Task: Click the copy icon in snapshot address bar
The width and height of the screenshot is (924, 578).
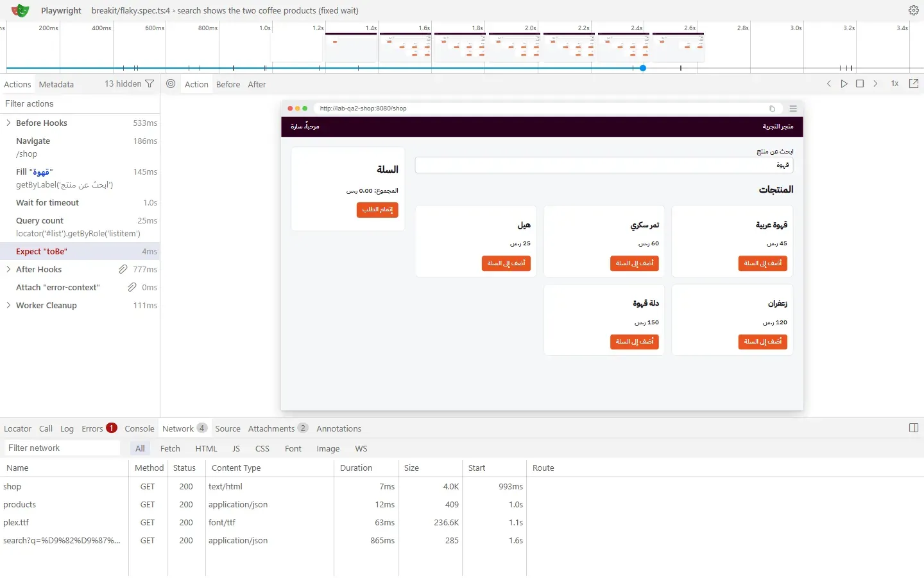Action: tap(772, 109)
